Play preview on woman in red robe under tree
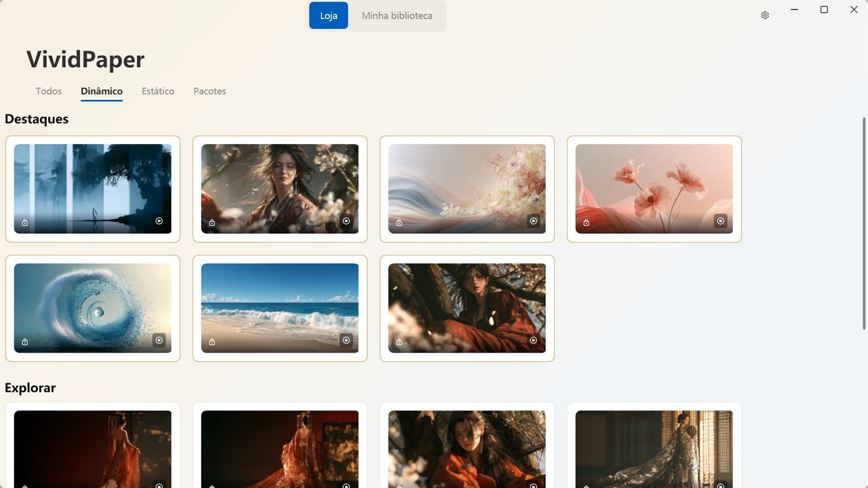868x488 pixels. (x=533, y=341)
